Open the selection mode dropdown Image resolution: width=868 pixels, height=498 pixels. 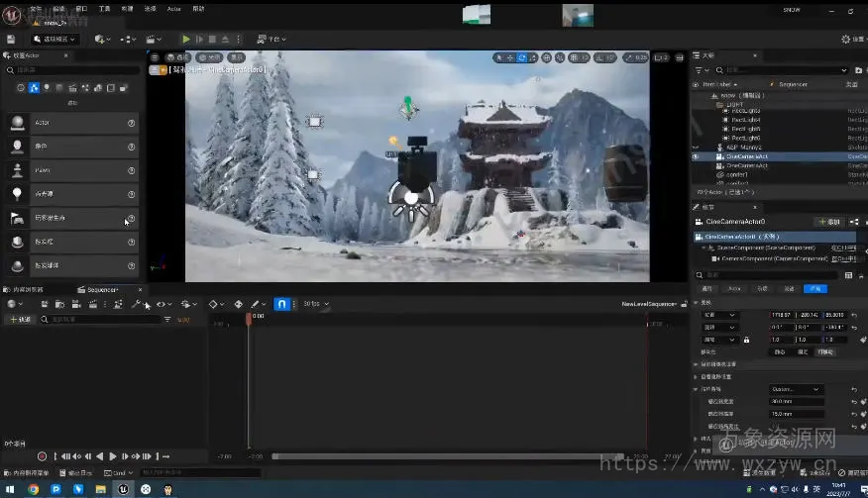54,39
